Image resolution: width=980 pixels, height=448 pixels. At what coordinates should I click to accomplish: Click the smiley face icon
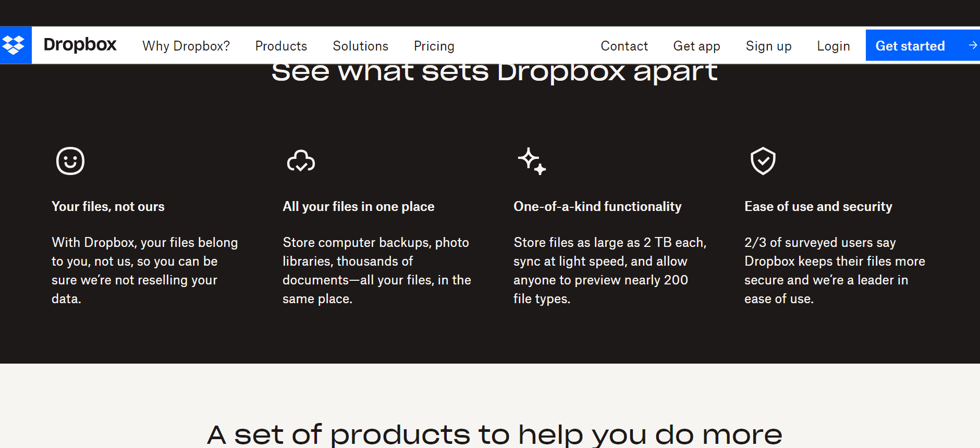coord(70,161)
